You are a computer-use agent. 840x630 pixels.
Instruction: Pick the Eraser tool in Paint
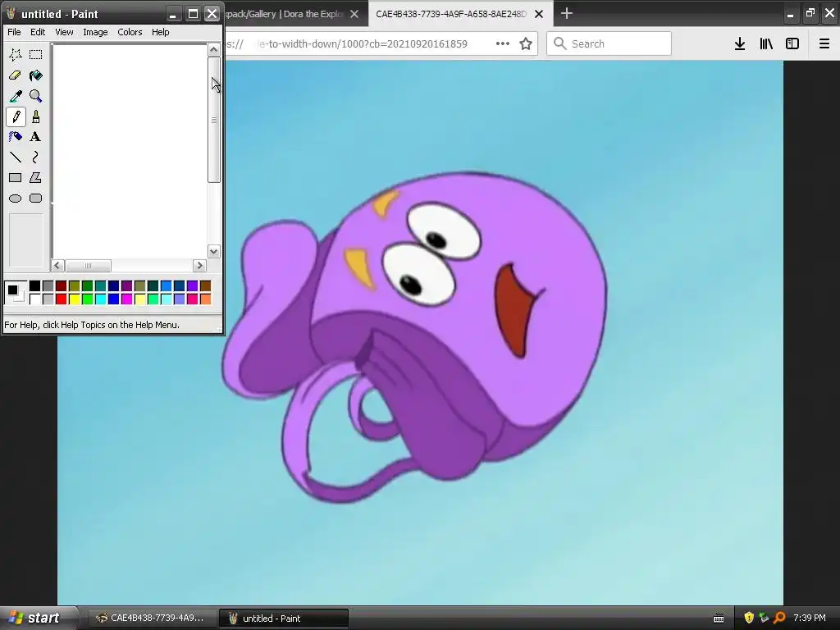pos(15,75)
